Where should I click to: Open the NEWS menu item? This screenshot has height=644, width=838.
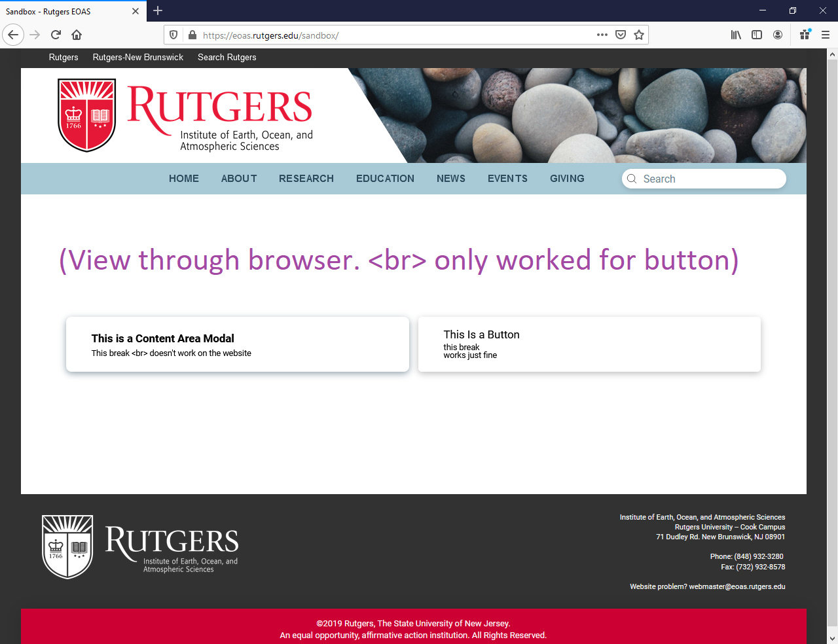(451, 179)
